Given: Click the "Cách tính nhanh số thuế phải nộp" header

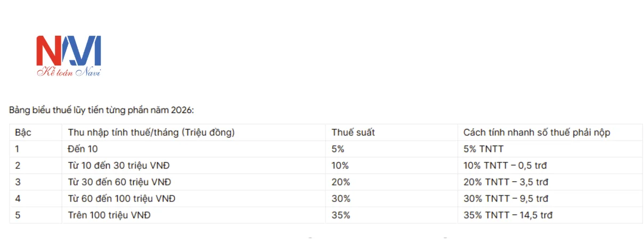Looking at the screenshot, I should pyautogui.click(x=536, y=133).
